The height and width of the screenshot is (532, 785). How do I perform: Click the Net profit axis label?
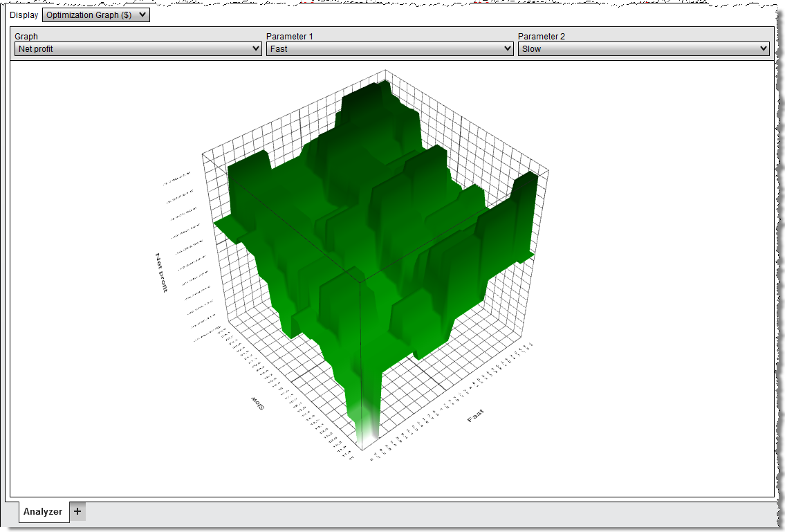click(x=160, y=270)
